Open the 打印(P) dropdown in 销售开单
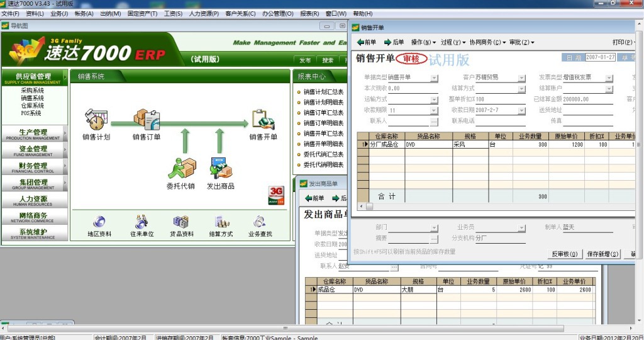Viewport: 644px width, 340px height. point(623,42)
